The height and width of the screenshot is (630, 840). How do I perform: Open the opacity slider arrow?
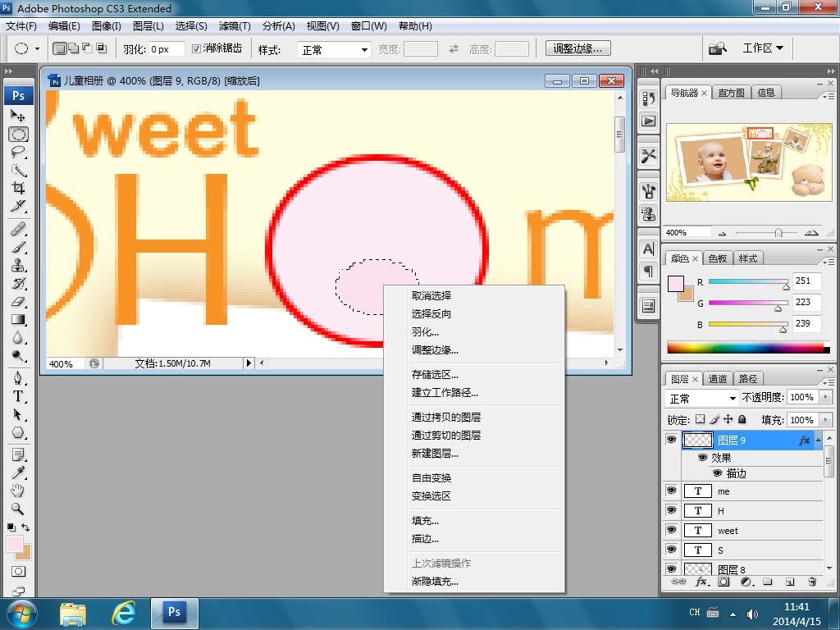825,397
